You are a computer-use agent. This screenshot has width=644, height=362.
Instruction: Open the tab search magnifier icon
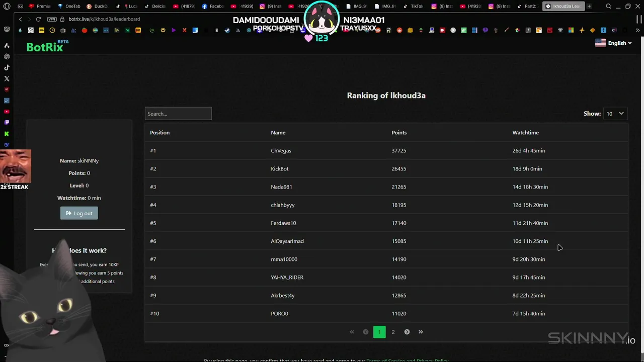608,7
